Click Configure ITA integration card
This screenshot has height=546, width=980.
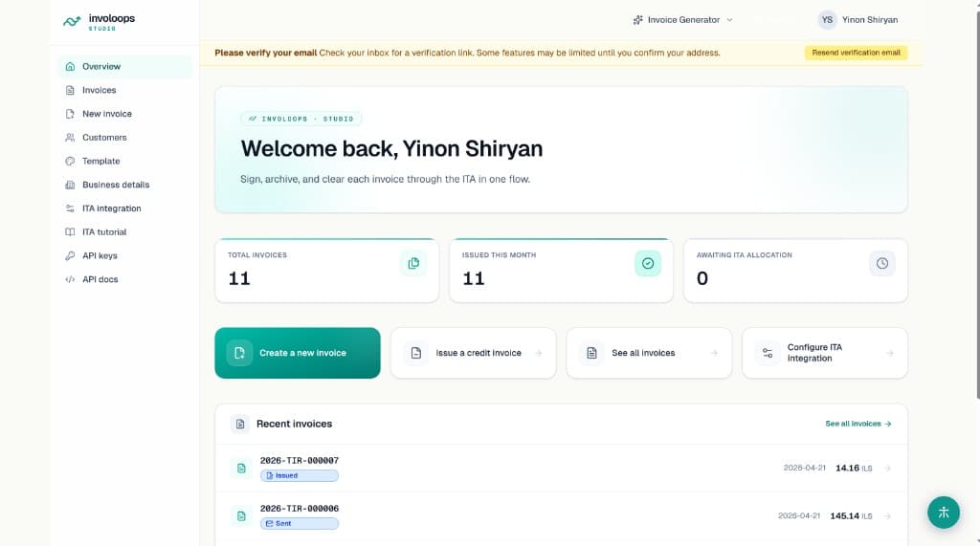tap(824, 353)
